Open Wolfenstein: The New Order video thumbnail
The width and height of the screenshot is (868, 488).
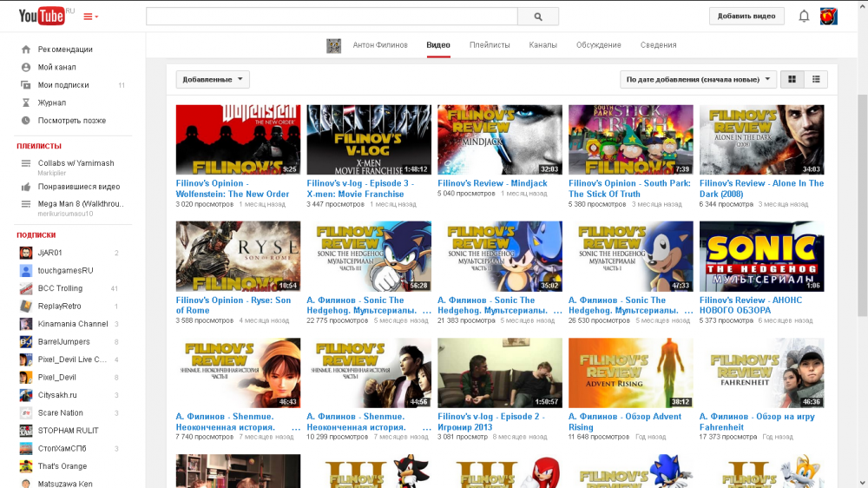point(238,140)
